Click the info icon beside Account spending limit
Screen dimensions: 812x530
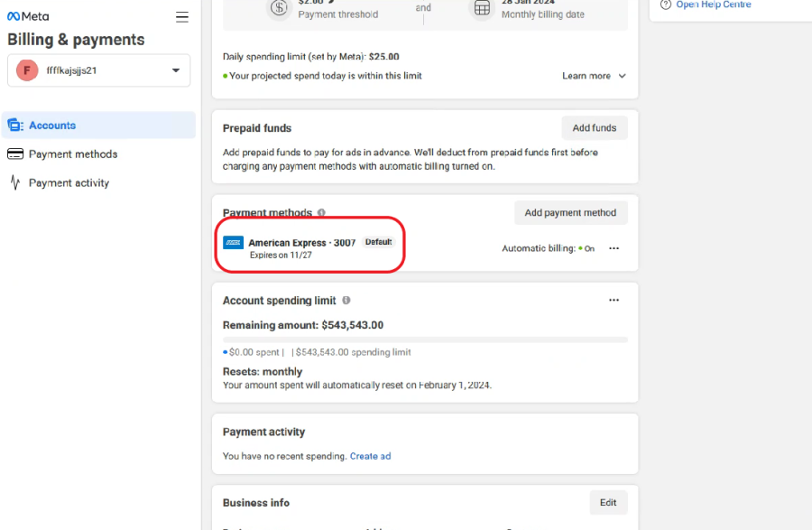346,301
